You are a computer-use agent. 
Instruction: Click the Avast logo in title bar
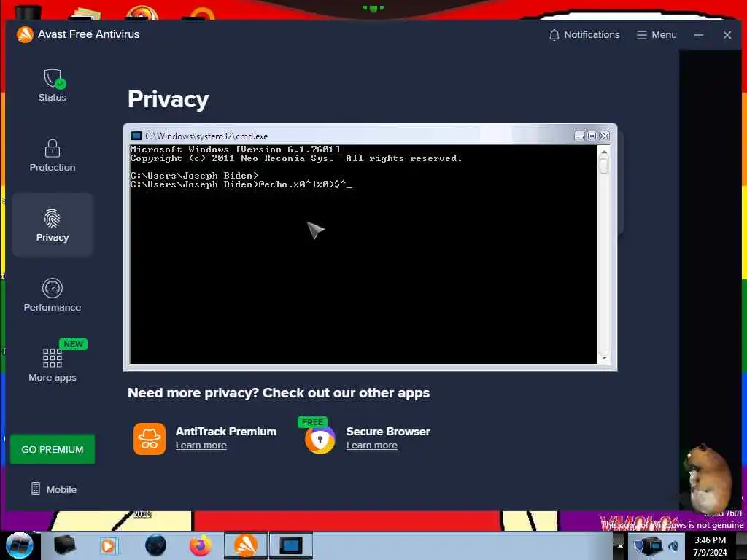coord(25,34)
